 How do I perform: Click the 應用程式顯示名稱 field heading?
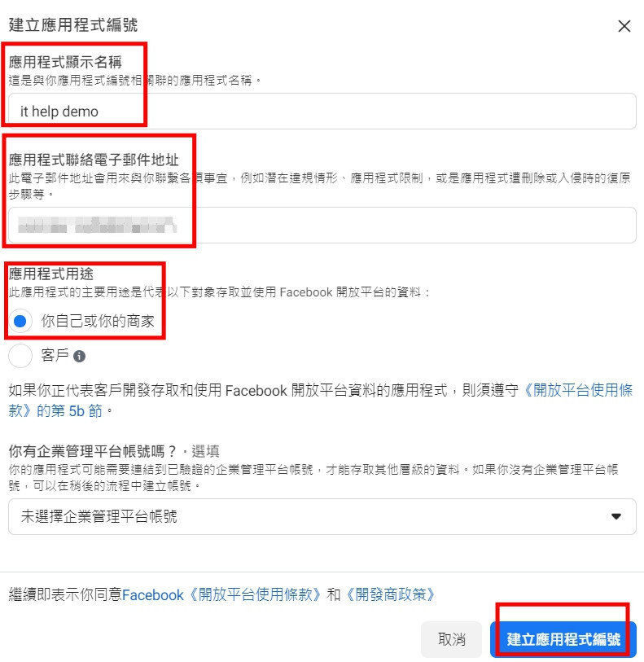[65, 62]
